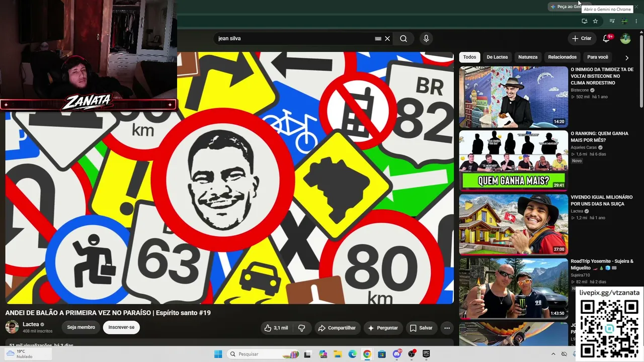Click the Perguntar button

click(x=383, y=328)
